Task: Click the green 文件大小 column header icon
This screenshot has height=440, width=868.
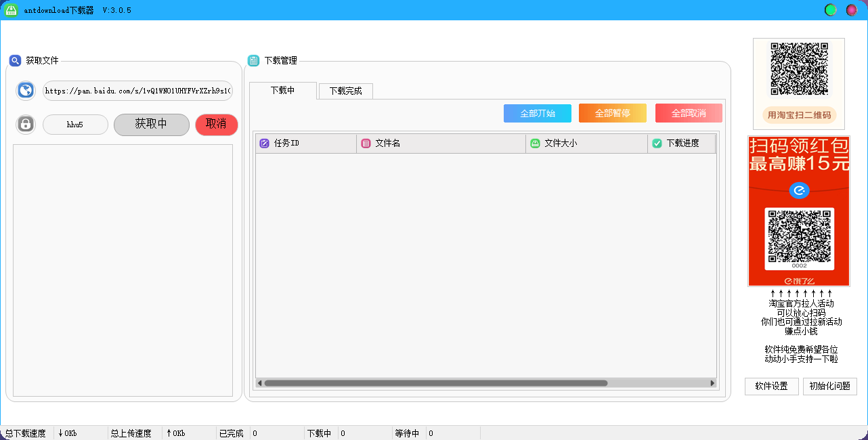Action: (x=534, y=143)
